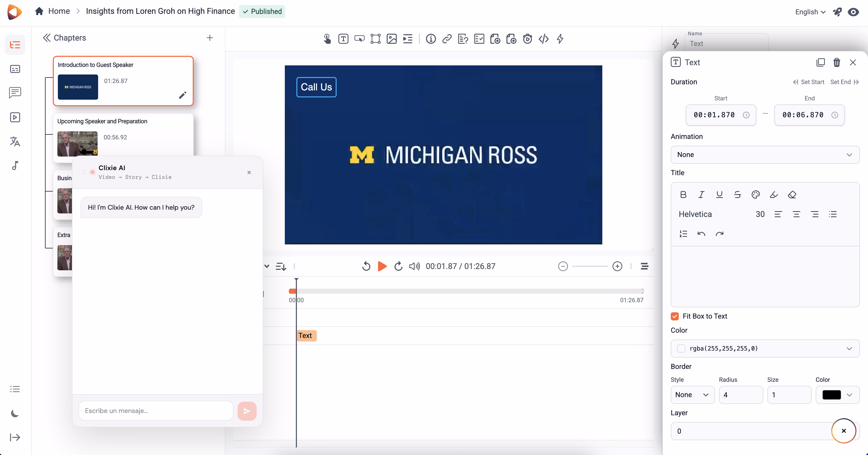The image size is (868, 455).
Task: Select the timer alarm tool
Action: 528,39
